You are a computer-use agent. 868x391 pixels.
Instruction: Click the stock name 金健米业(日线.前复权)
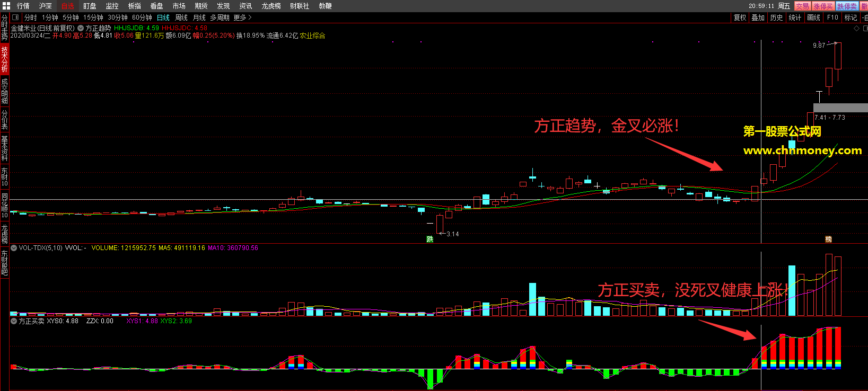click(43, 28)
